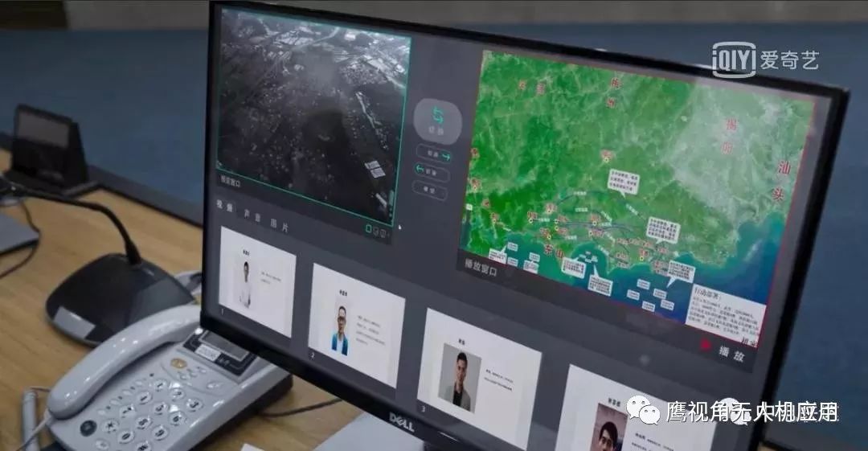This screenshot has width=868, height=451.
Task: Click the plain pill button below arrow buttons
Action: tap(429, 190)
